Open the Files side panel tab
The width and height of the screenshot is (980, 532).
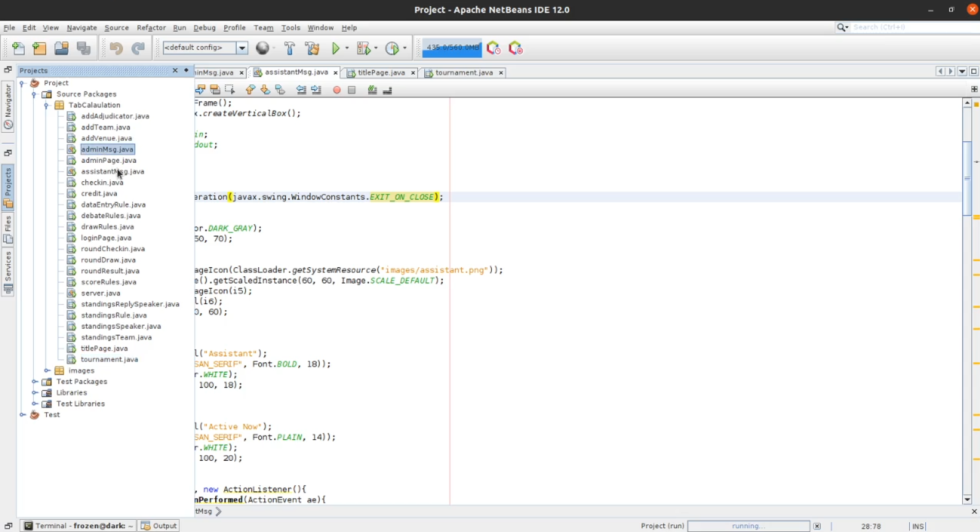(x=8, y=229)
